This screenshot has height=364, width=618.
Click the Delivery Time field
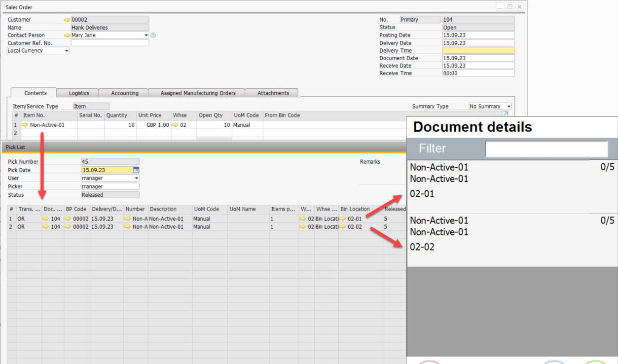(x=478, y=51)
